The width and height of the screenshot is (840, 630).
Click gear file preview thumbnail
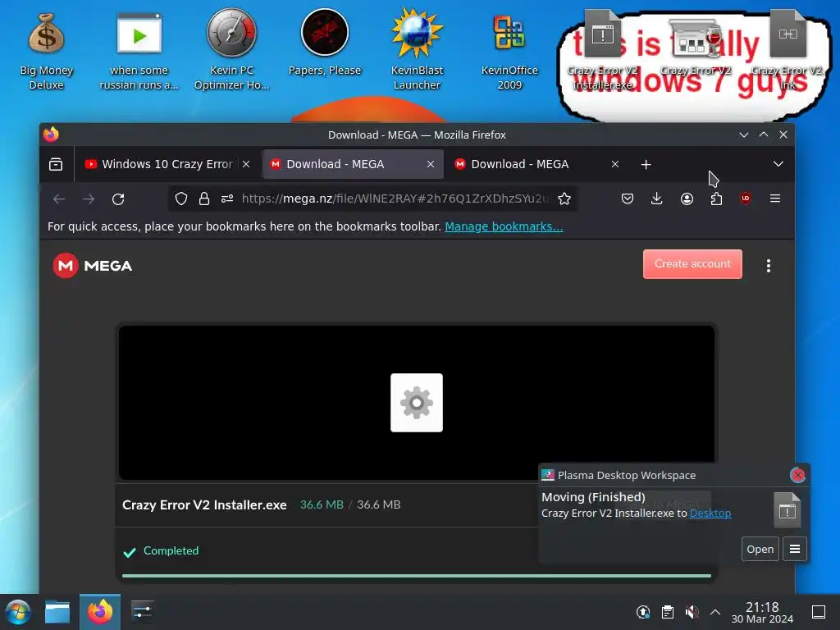[417, 403]
